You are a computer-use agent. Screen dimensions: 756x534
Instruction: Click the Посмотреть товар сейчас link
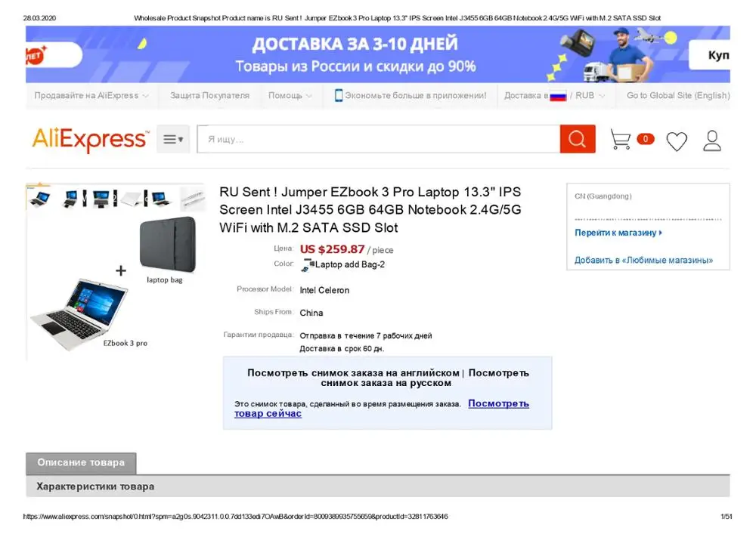[381, 409]
